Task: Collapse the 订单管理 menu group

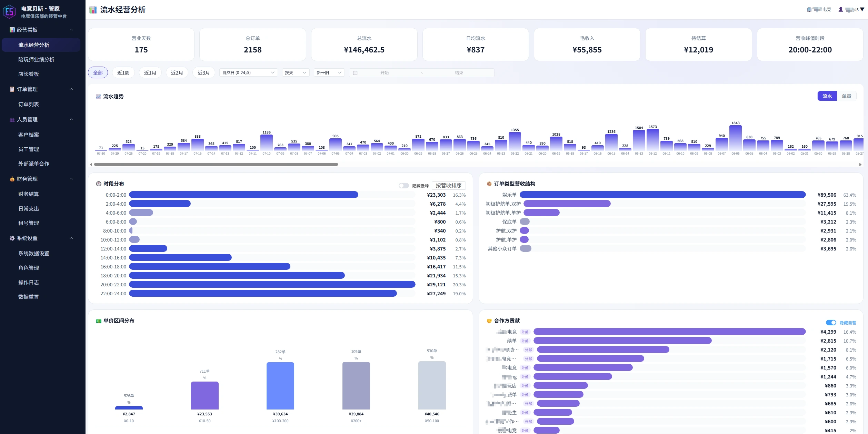Action: [x=71, y=89]
